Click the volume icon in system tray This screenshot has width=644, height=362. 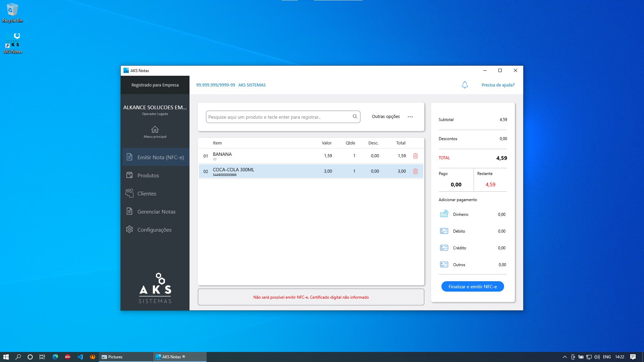tap(597, 357)
